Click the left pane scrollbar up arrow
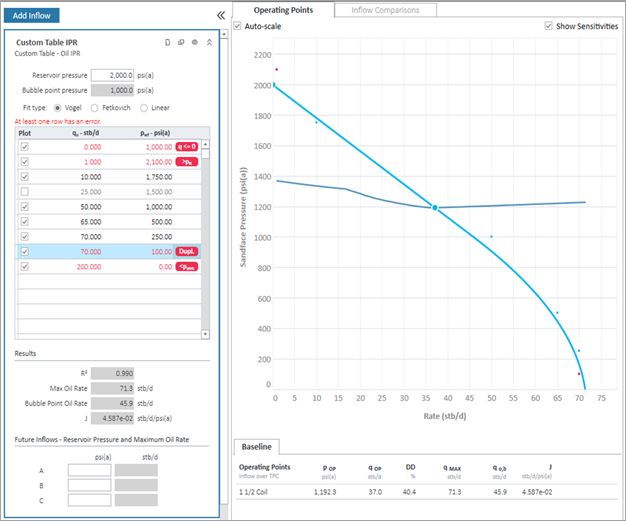Image resolution: width=626 pixels, height=521 pixels. (x=224, y=34)
